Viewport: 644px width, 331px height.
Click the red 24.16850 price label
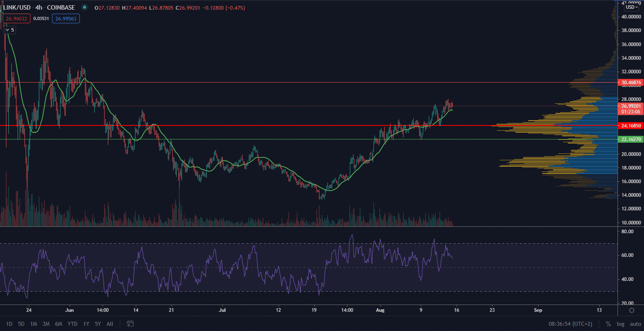631,126
